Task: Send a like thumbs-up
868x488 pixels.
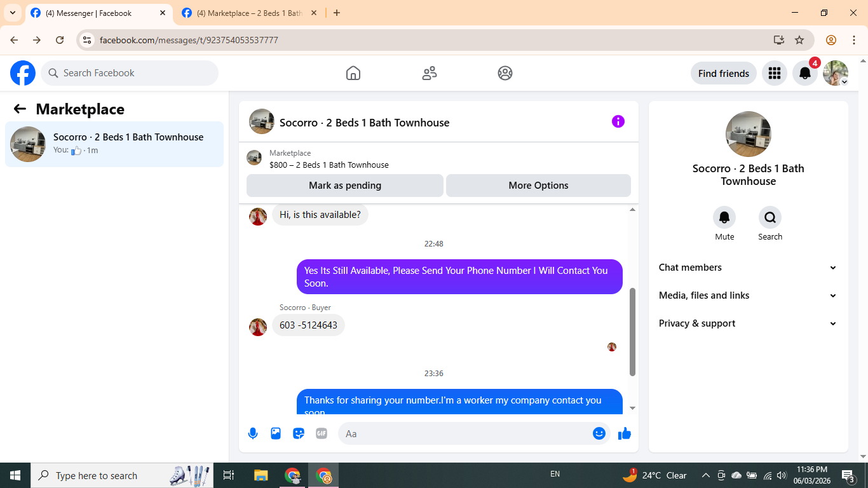Action: [625, 433]
